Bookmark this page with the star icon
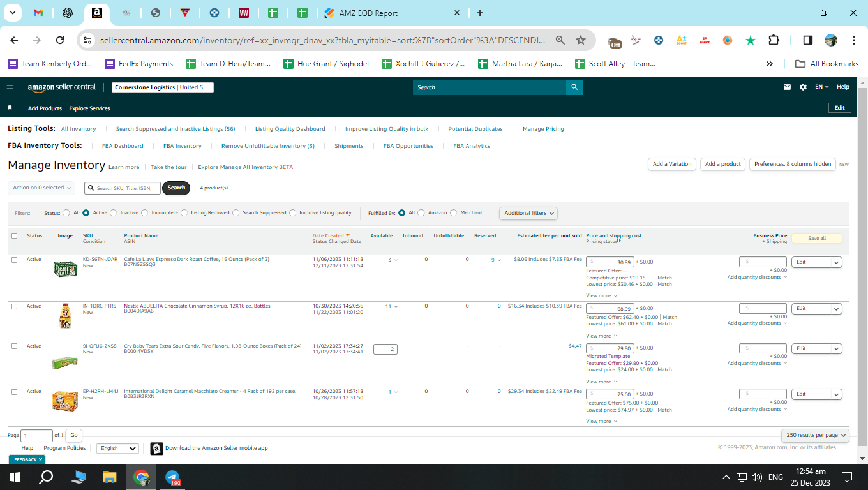 pos(581,40)
